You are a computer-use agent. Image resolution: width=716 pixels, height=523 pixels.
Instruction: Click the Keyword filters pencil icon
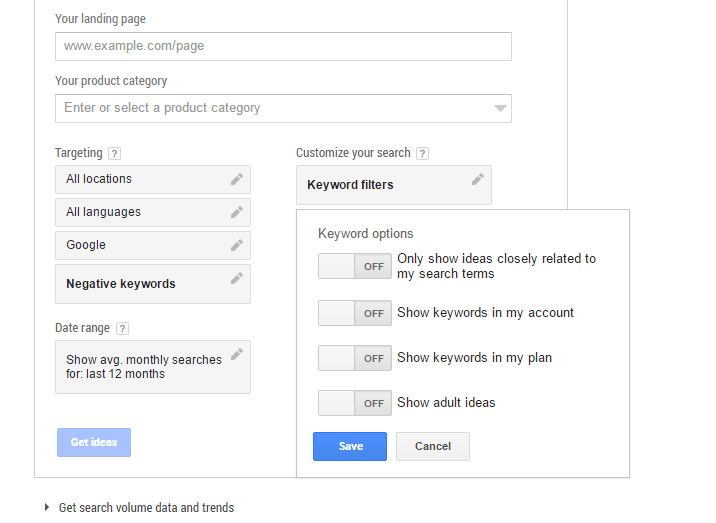point(478,179)
